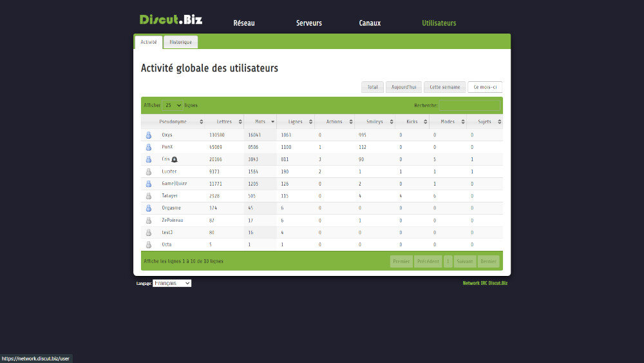Viewport: 644px width, 363px height.
Task: Focus the Recherche search field
Action: pyautogui.click(x=469, y=105)
